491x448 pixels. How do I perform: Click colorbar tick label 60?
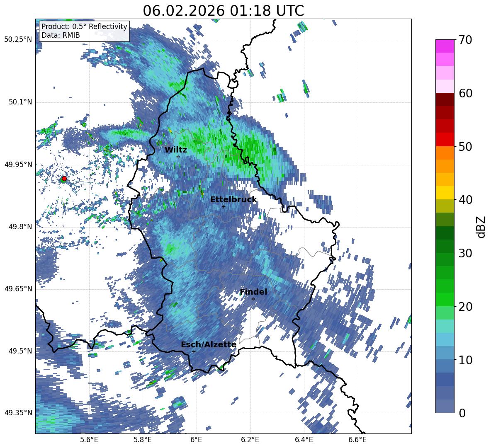tap(465, 93)
